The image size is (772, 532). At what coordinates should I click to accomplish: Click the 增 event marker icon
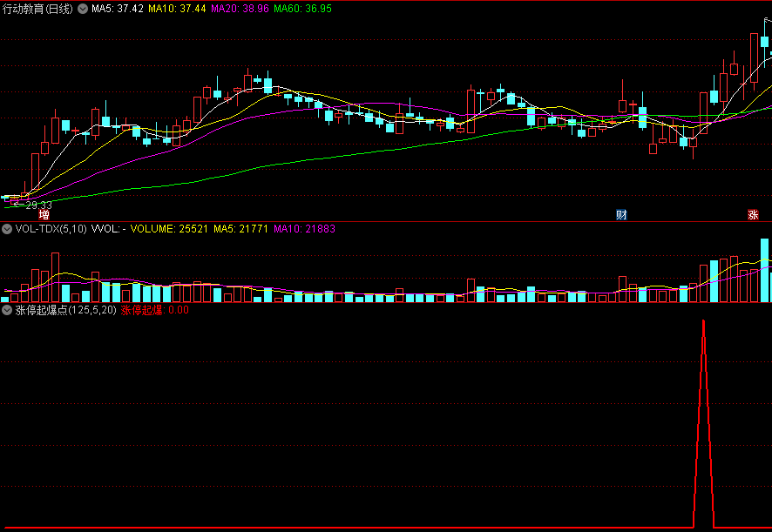point(44,214)
